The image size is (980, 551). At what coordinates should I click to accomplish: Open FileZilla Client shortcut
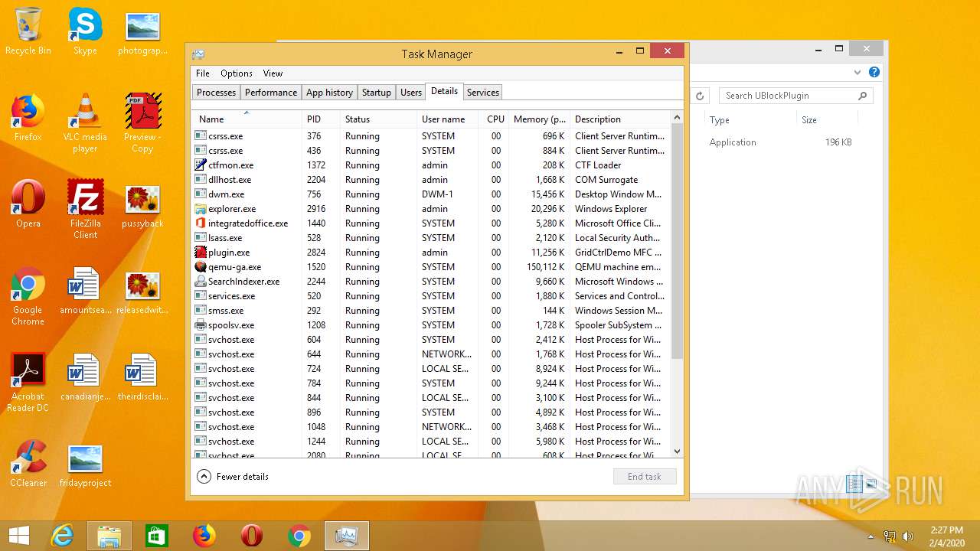click(x=85, y=210)
